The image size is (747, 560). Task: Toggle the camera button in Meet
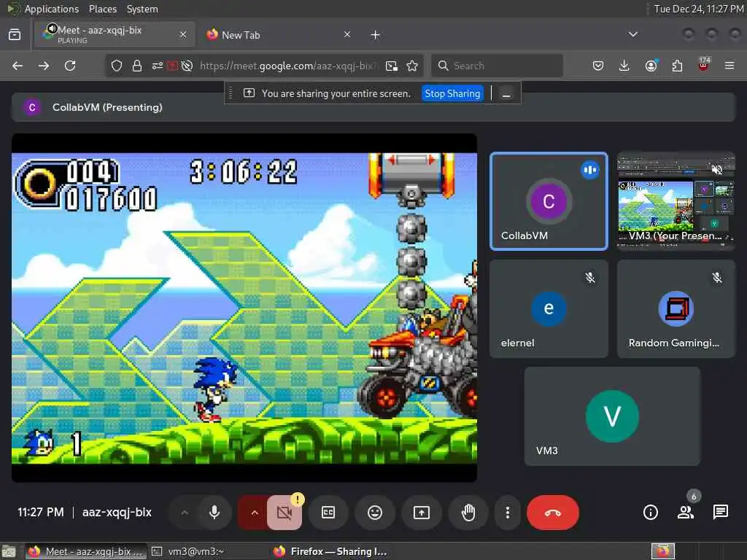click(285, 513)
